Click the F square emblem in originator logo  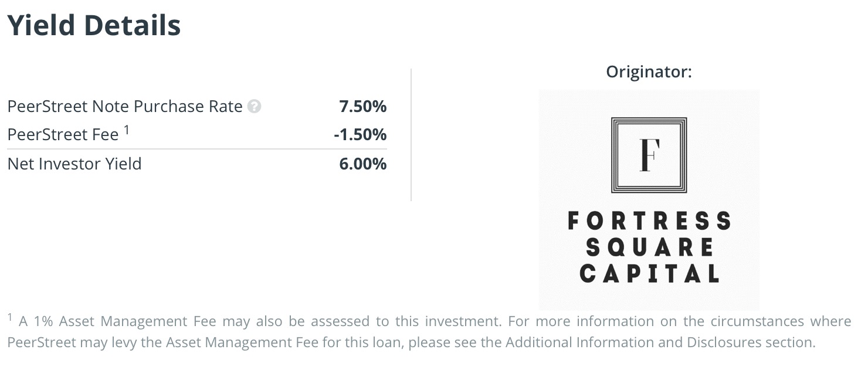click(649, 155)
